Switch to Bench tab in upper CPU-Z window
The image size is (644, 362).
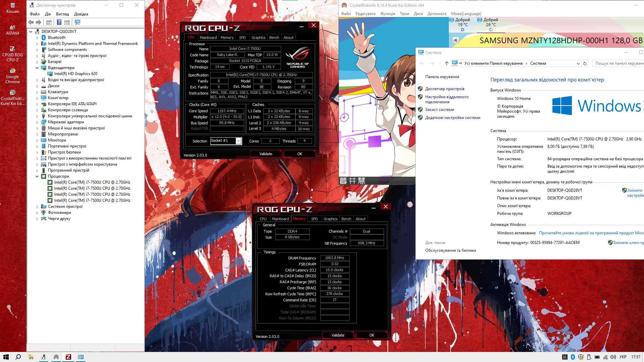274,38
